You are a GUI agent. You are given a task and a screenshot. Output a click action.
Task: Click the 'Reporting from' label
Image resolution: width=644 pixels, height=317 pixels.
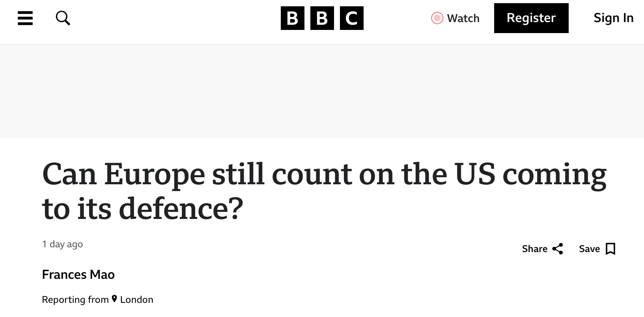click(75, 300)
